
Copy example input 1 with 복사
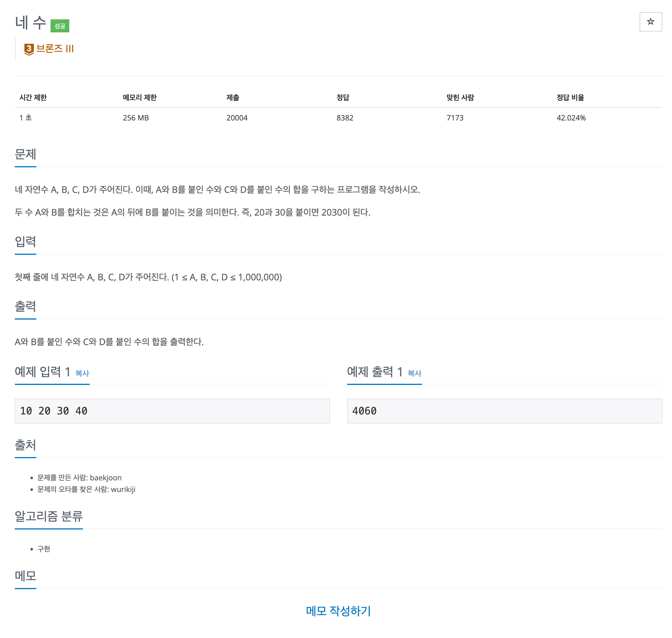pyautogui.click(x=82, y=373)
